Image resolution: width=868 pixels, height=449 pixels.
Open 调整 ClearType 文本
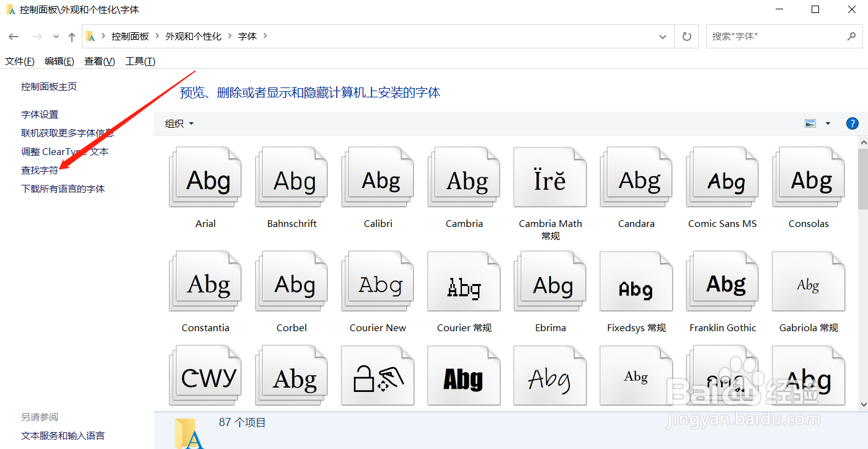(64, 152)
